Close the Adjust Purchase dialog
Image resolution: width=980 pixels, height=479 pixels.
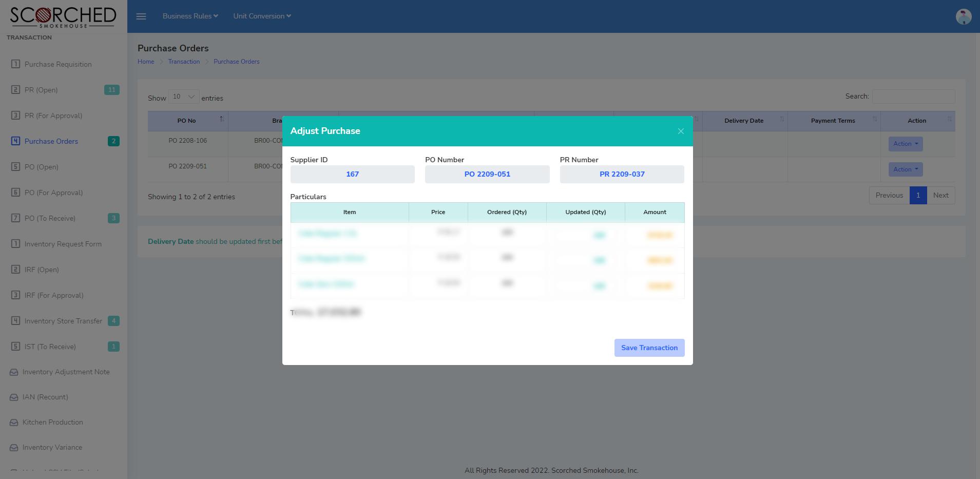[681, 131]
